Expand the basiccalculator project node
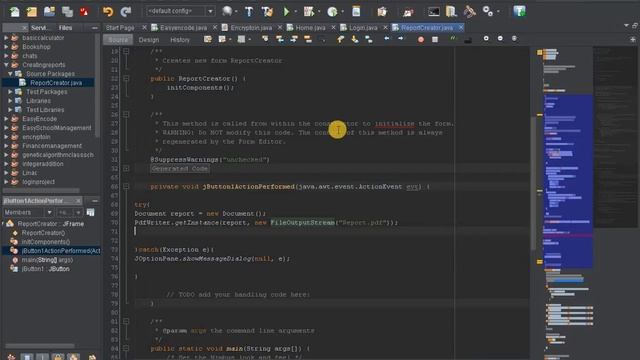Screen dimensions: 640x360 tap(6, 38)
